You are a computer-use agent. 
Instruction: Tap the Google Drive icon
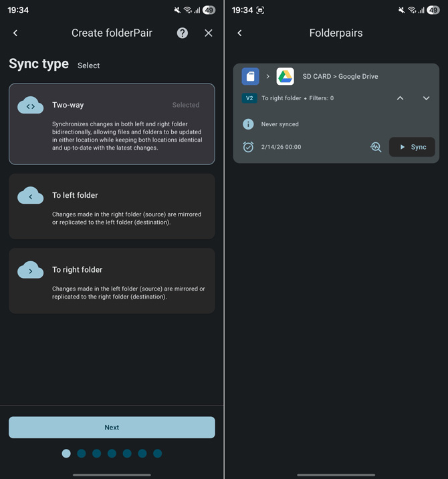tap(286, 76)
